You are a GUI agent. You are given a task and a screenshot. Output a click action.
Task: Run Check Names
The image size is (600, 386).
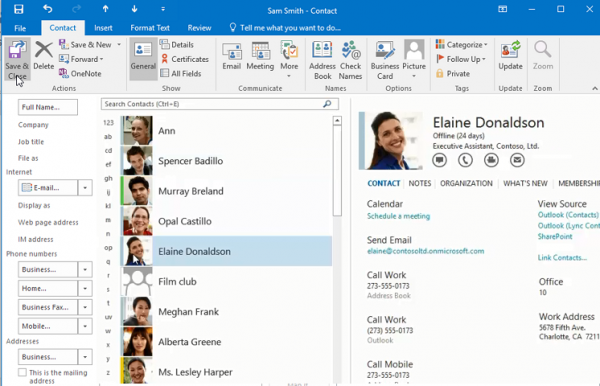350,60
